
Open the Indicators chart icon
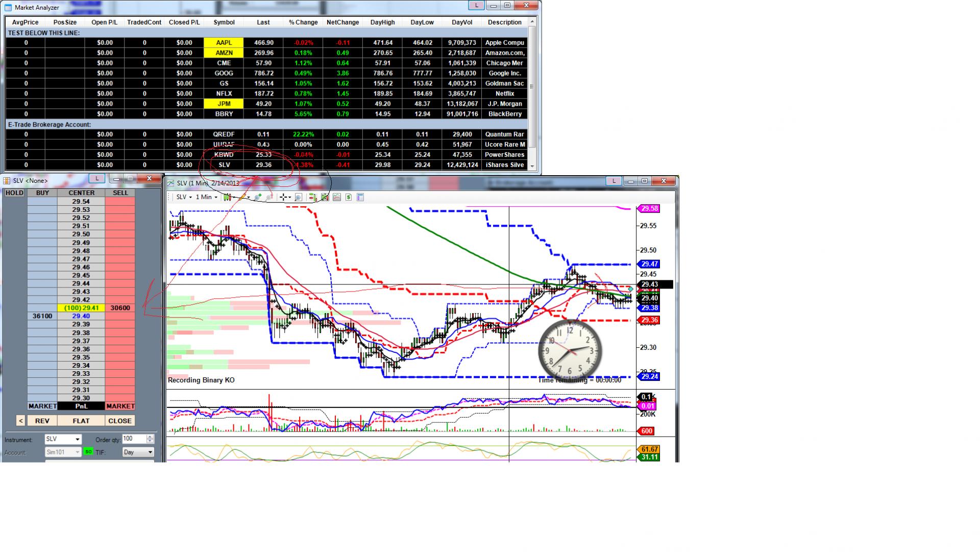point(336,197)
